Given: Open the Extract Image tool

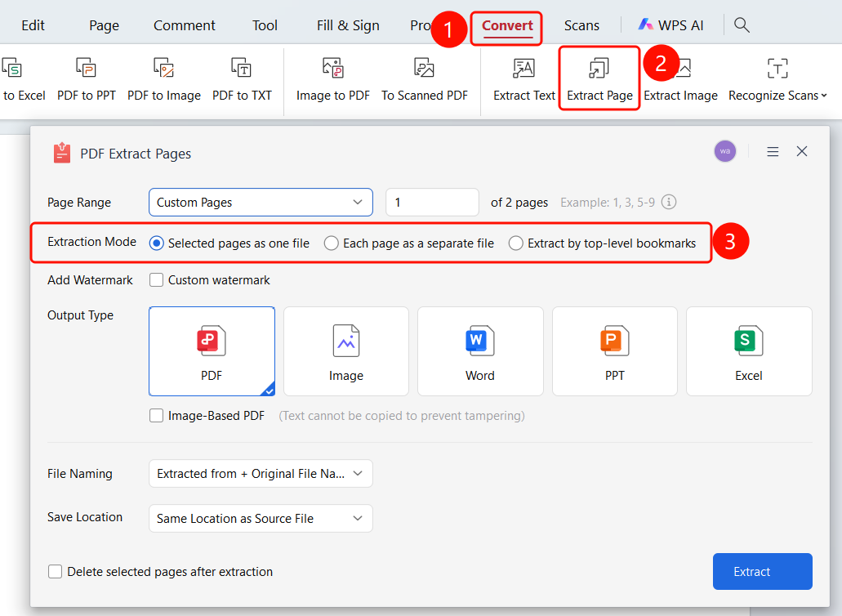Looking at the screenshot, I should click(x=681, y=79).
